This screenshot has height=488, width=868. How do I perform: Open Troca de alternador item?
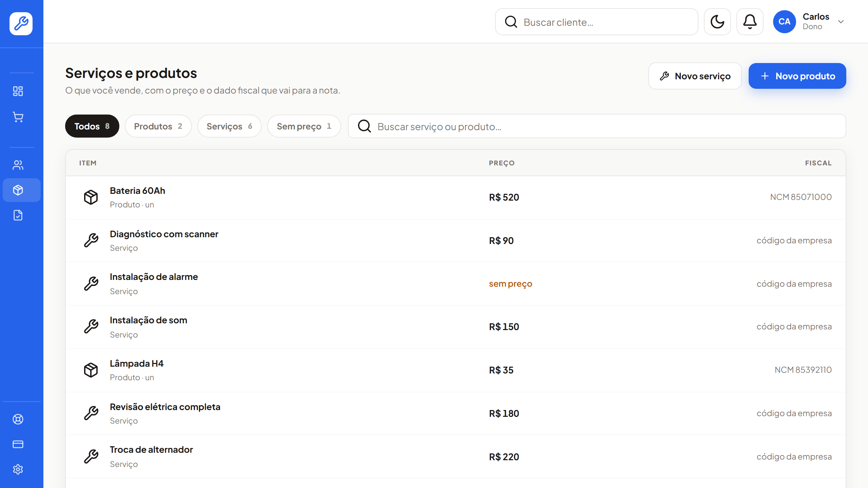(x=455, y=456)
